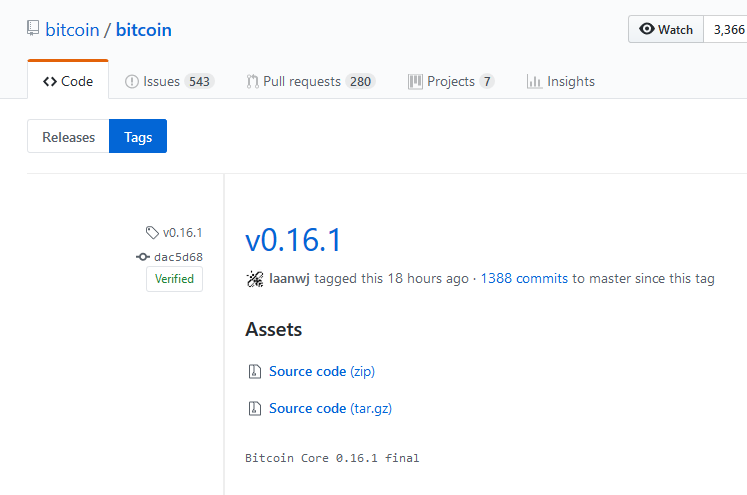
Task: Click the tar.gz file archive icon
Action: click(x=255, y=408)
